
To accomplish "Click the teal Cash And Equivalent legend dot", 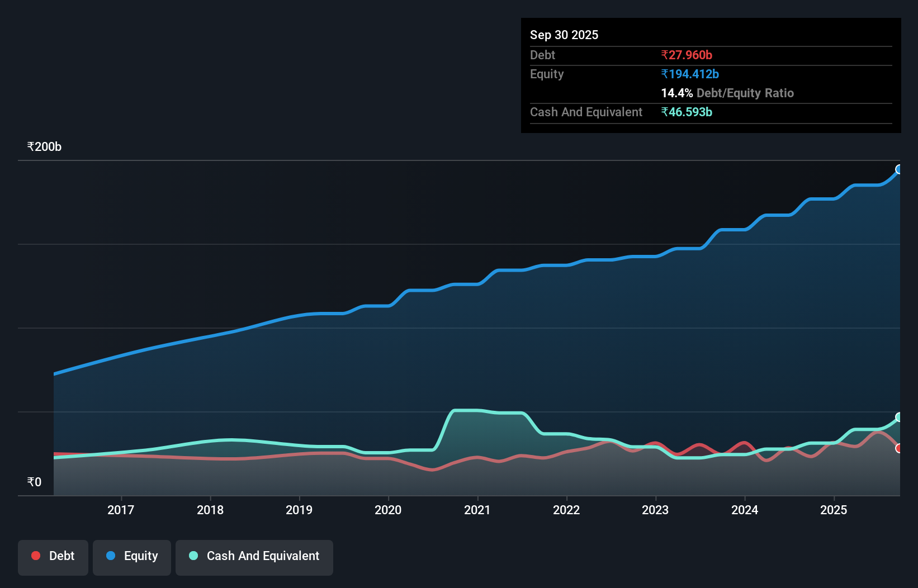I will pos(193,556).
